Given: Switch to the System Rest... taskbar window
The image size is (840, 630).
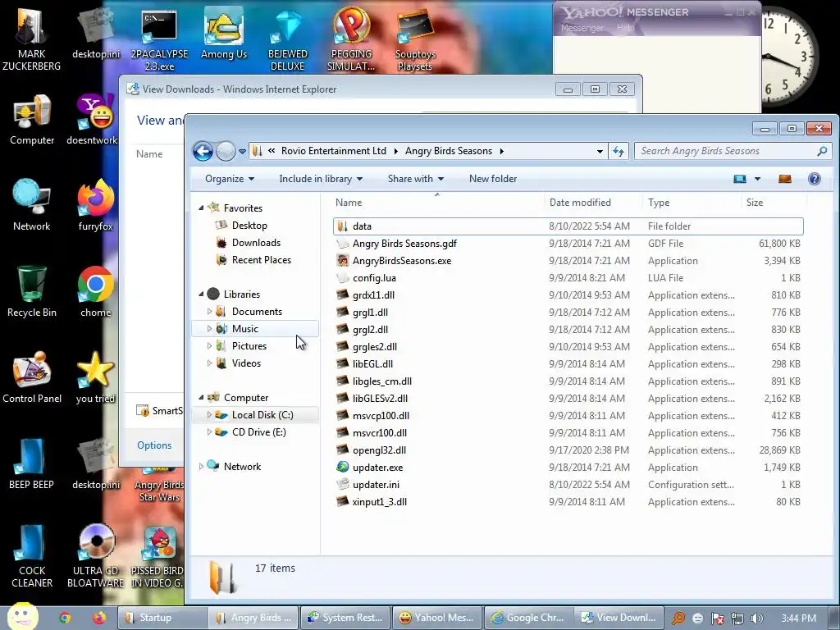Looking at the screenshot, I should pos(345,618).
